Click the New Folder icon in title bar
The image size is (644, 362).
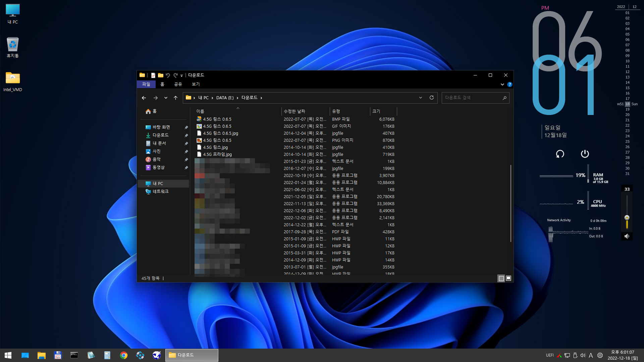[161, 75]
